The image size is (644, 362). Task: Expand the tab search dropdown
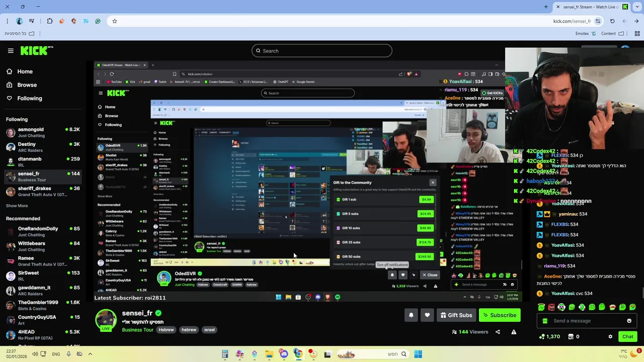tap(636, 7)
